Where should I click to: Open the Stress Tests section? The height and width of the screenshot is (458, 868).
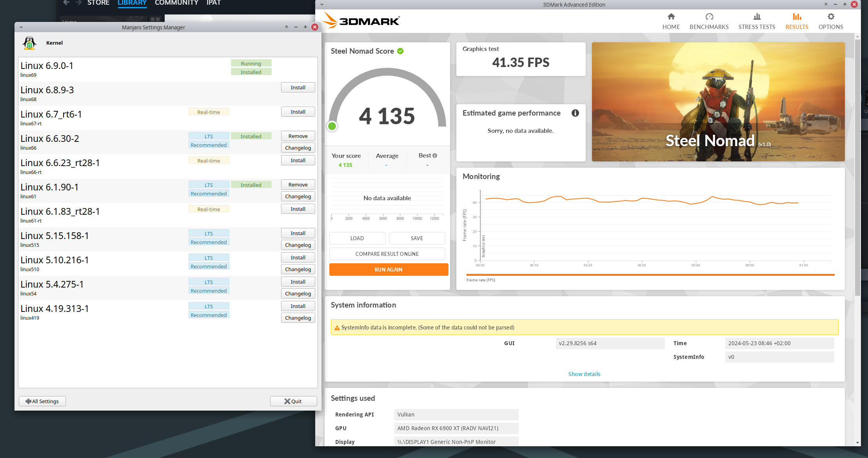click(x=756, y=21)
